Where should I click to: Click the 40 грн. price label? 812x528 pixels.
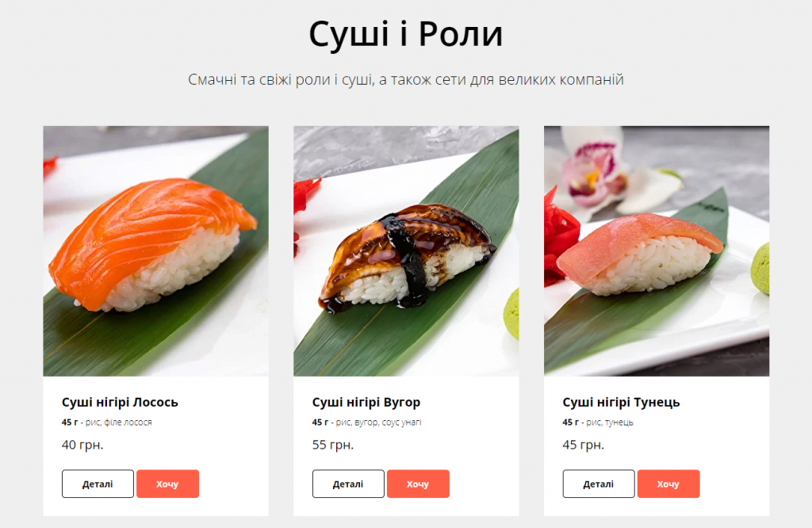pyautogui.click(x=82, y=445)
